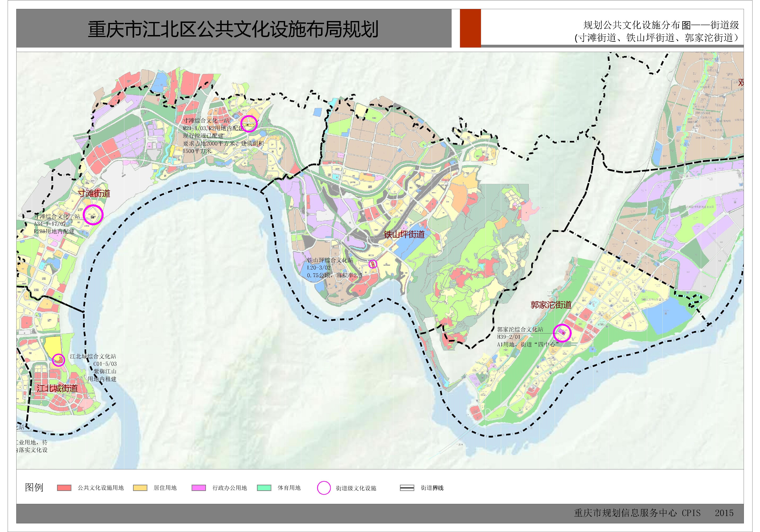Click the orange 居住用地 legend swatch

[x=140, y=488]
